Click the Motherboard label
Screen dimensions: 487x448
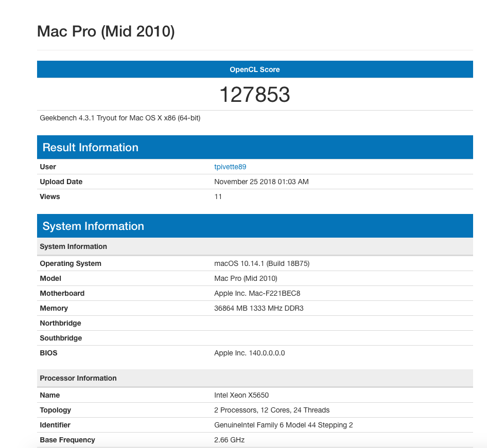point(62,294)
